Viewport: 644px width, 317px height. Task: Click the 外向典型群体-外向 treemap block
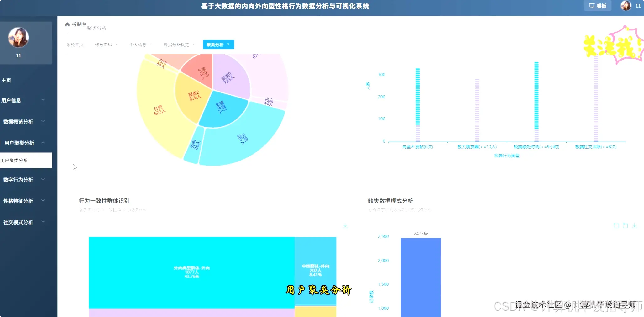pyautogui.click(x=191, y=272)
